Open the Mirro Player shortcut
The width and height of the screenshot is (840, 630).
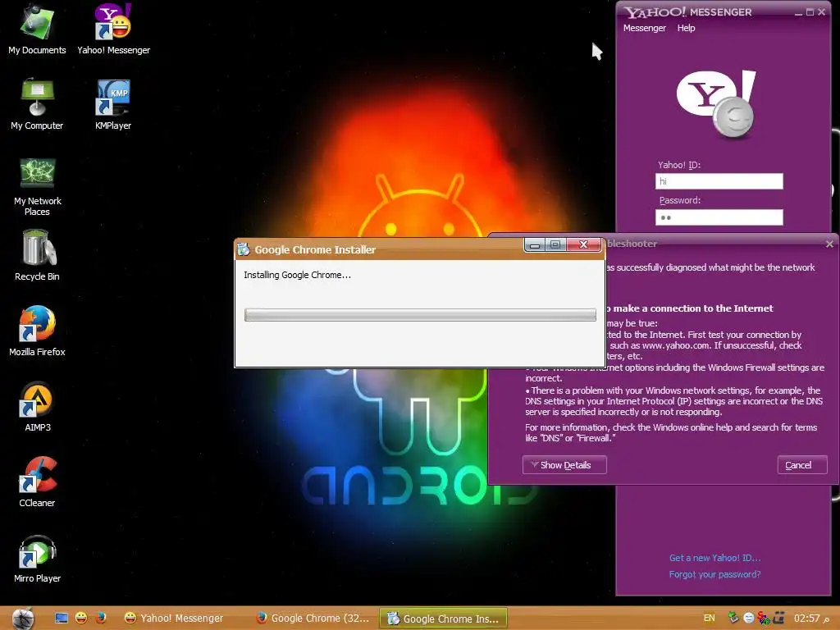[x=37, y=558]
